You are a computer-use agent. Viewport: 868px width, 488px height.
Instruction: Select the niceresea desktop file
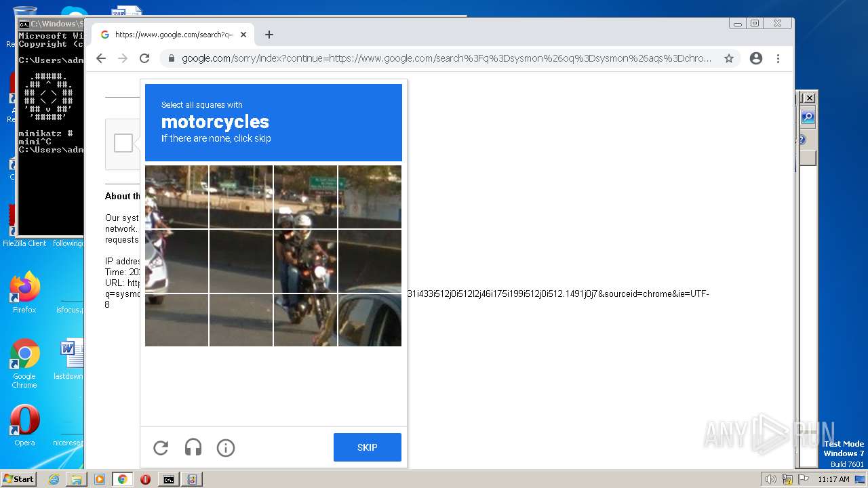point(68,443)
